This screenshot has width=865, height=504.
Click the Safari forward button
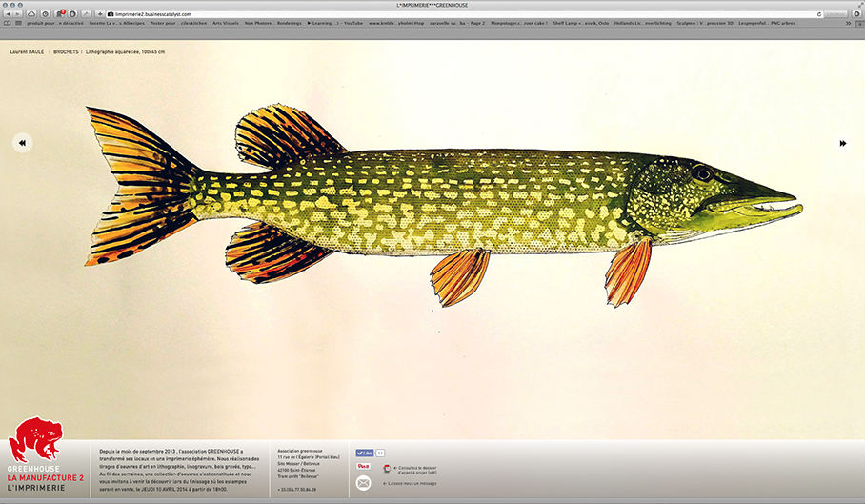click(x=18, y=13)
